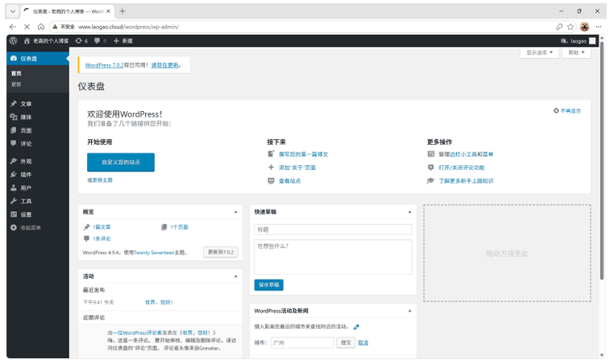Image resolution: width=614 pixels, height=364 pixels.
Task: Dismiss welcome panel with 不再显示
Action: pyautogui.click(x=567, y=111)
